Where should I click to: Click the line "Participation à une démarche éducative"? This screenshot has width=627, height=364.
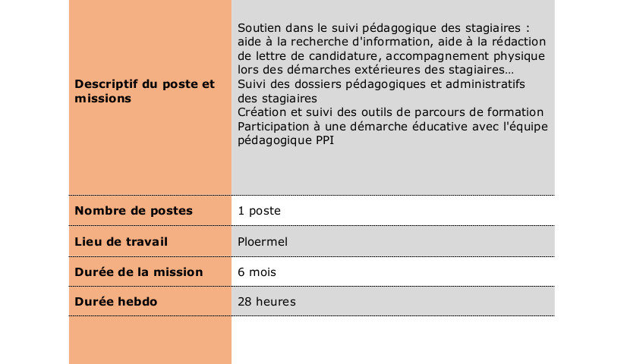392,126
